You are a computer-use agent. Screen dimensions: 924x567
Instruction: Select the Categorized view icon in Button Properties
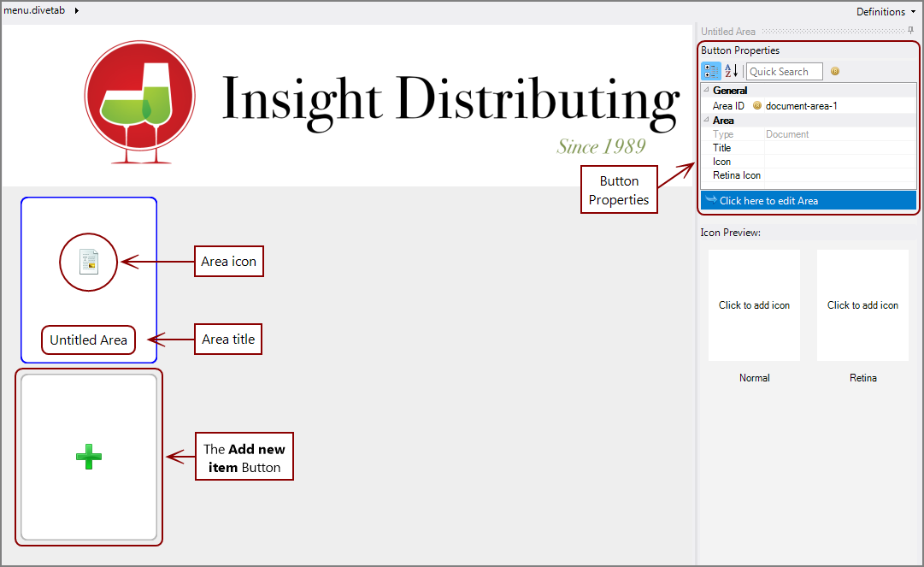click(x=710, y=71)
